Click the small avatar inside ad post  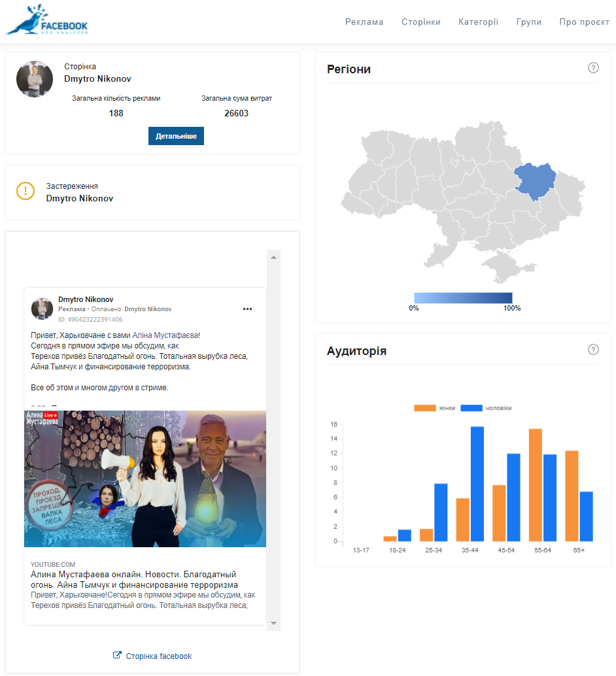click(42, 309)
